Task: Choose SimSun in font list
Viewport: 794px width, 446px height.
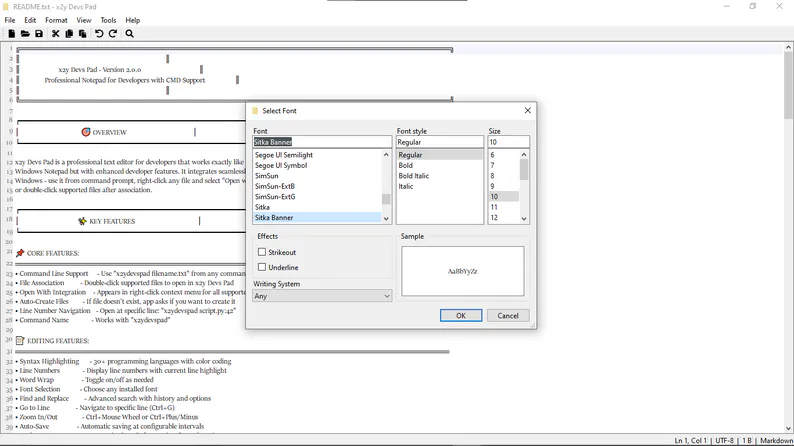Action: (317, 176)
